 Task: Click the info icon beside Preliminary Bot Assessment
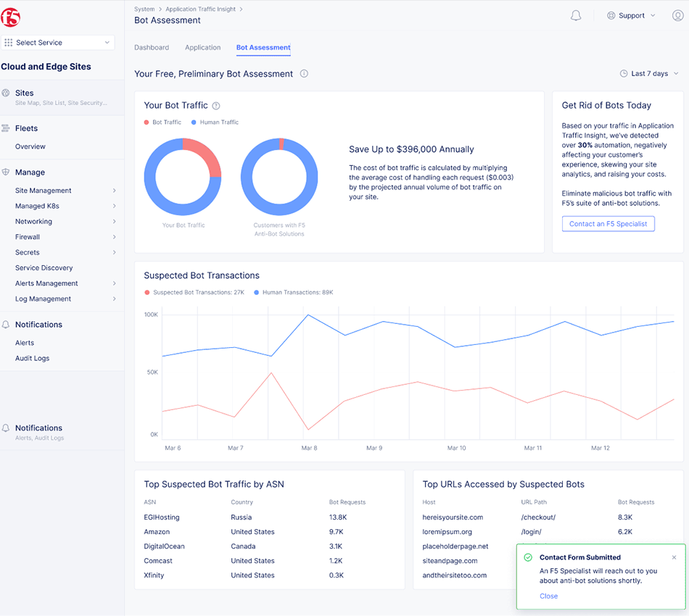304,74
